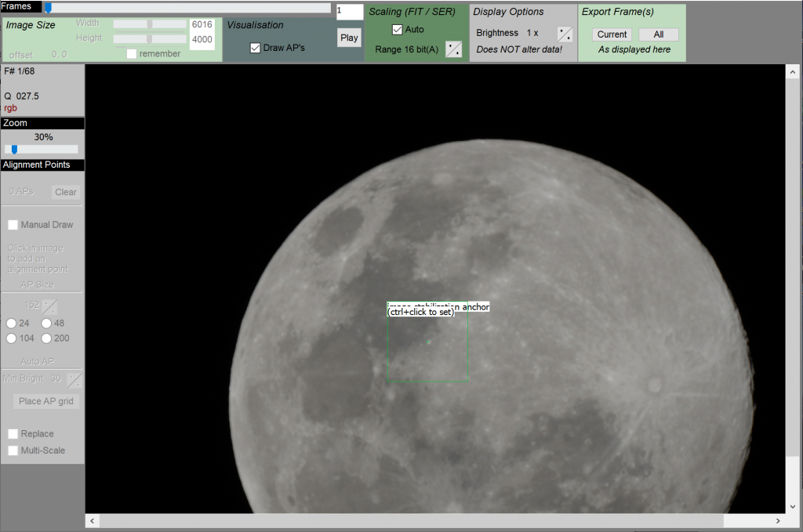Image resolution: width=803 pixels, height=532 pixels.
Task: Click the Zoom slider handle
Action: (14, 150)
